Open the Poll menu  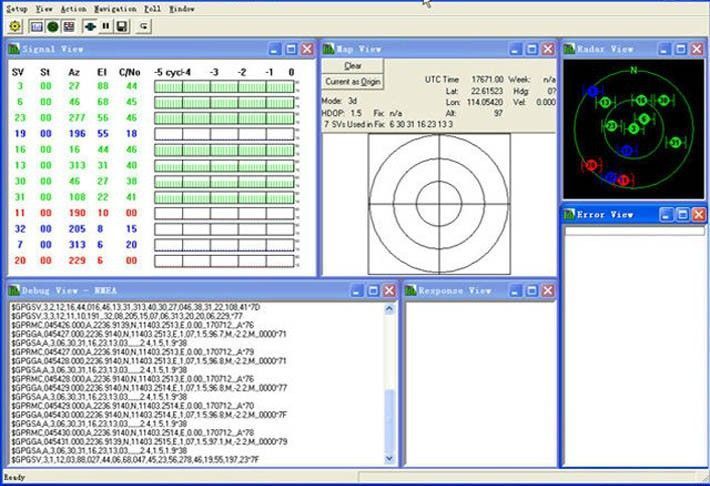152,9
